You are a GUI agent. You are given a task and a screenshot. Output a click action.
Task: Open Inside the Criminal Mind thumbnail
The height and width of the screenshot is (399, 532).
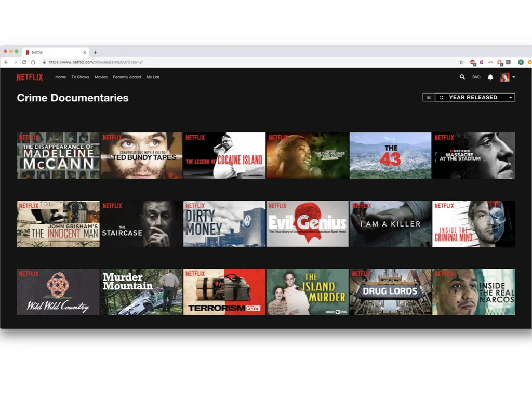(x=474, y=224)
